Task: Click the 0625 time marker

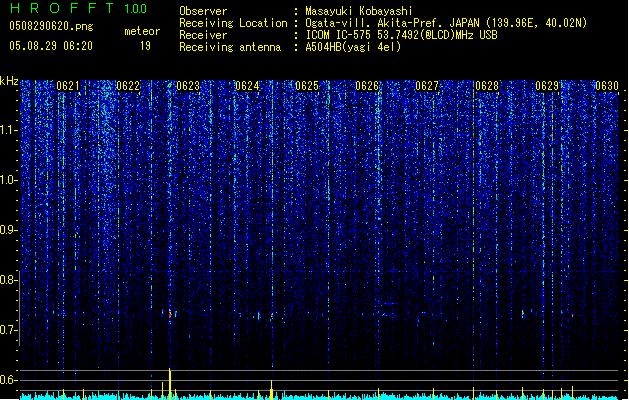Action: pos(307,86)
